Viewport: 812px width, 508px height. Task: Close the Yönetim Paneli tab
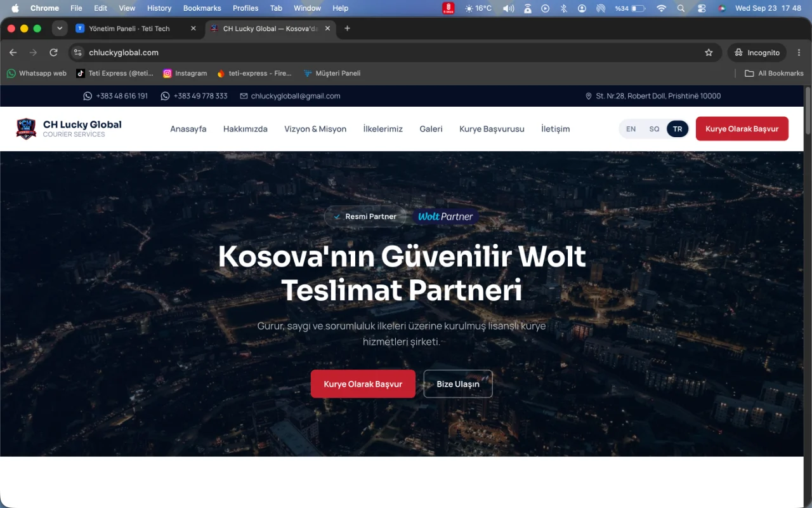[193, 29]
